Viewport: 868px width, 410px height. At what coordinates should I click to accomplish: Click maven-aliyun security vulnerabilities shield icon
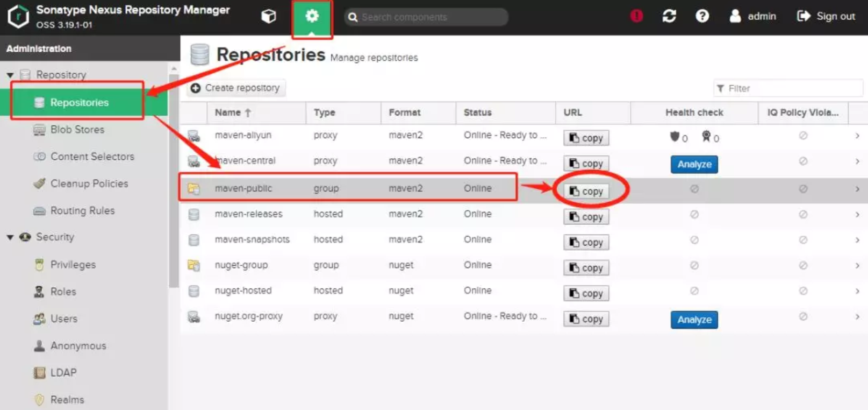(674, 137)
